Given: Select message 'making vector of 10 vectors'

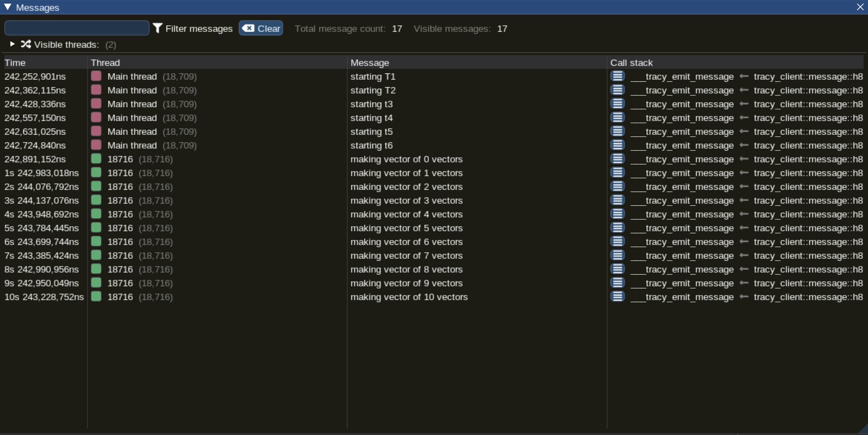Looking at the screenshot, I should click(409, 297).
